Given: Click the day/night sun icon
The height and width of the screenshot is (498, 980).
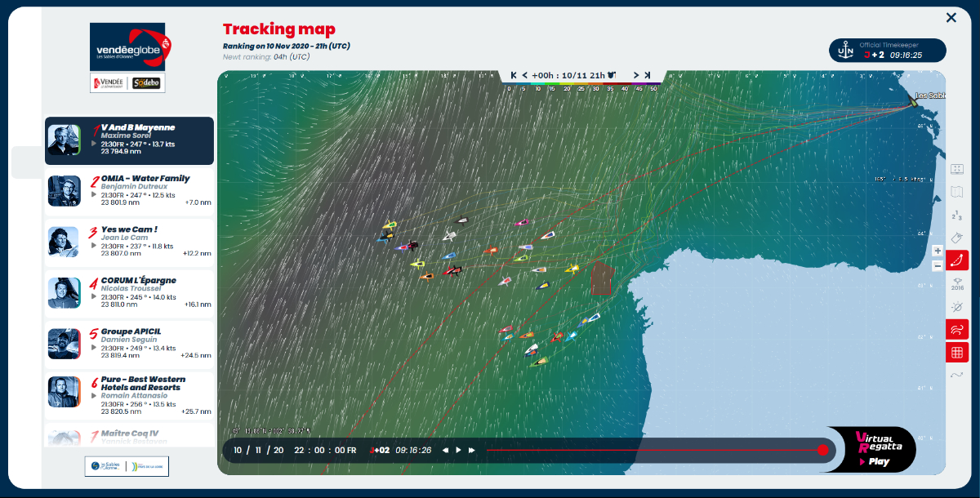Looking at the screenshot, I should coord(957,307).
